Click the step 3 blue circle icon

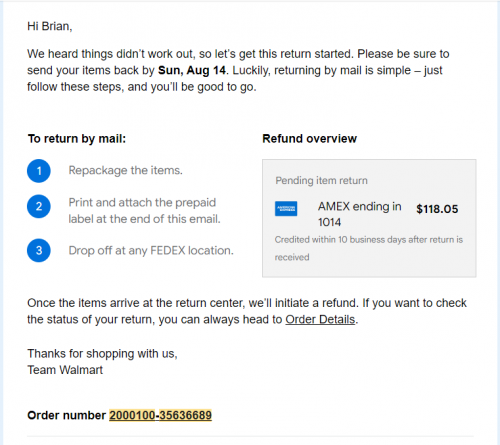click(x=39, y=250)
